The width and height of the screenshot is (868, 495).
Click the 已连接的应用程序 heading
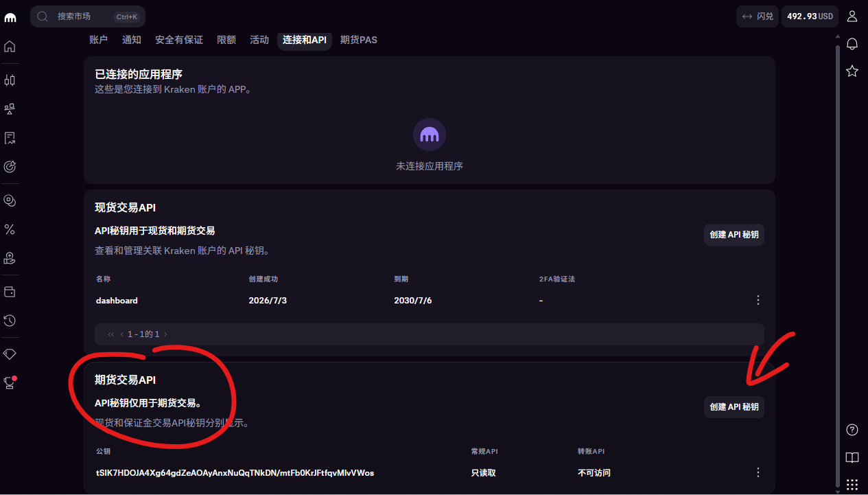(139, 74)
